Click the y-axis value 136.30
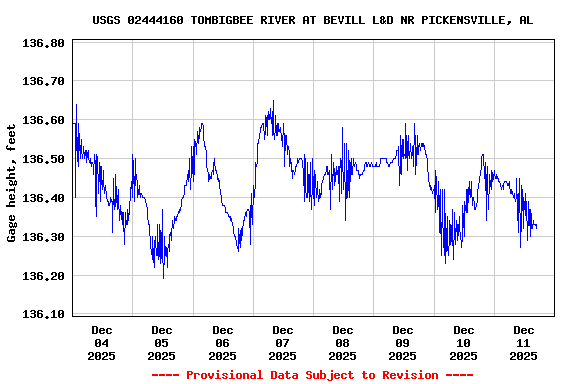This screenshot has height=384, width=576. click(x=43, y=237)
